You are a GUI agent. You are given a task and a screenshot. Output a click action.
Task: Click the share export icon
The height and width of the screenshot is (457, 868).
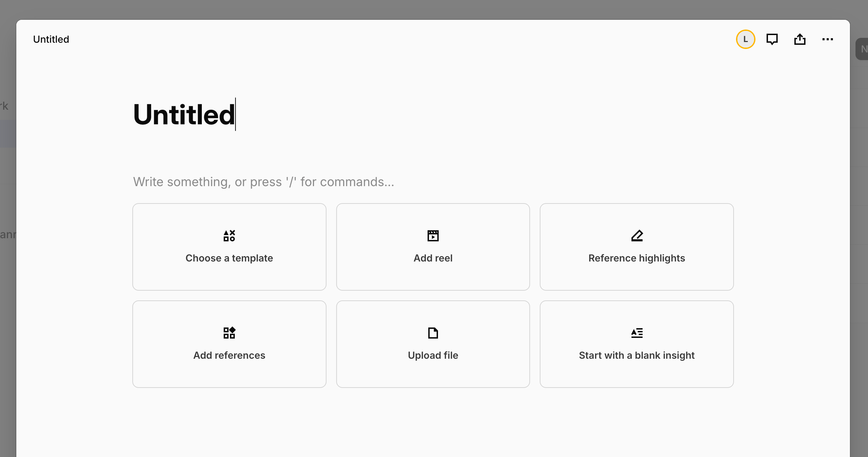[800, 39]
